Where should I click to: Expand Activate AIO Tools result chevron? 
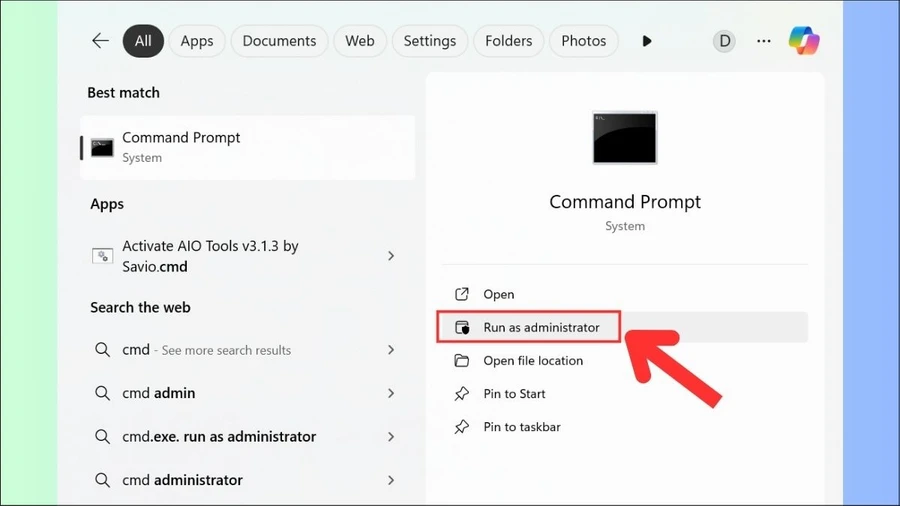click(x=391, y=256)
